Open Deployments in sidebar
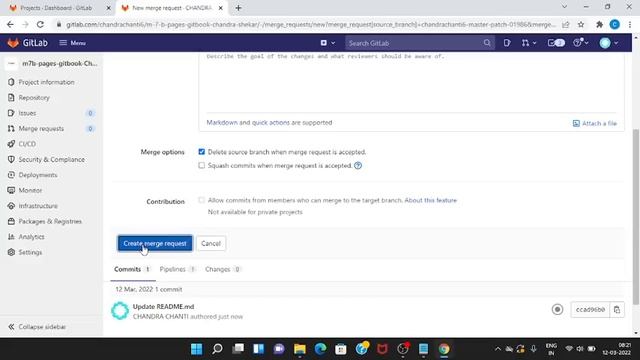This screenshot has height=360, width=640. pyautogui.click(x=38, y=175)
